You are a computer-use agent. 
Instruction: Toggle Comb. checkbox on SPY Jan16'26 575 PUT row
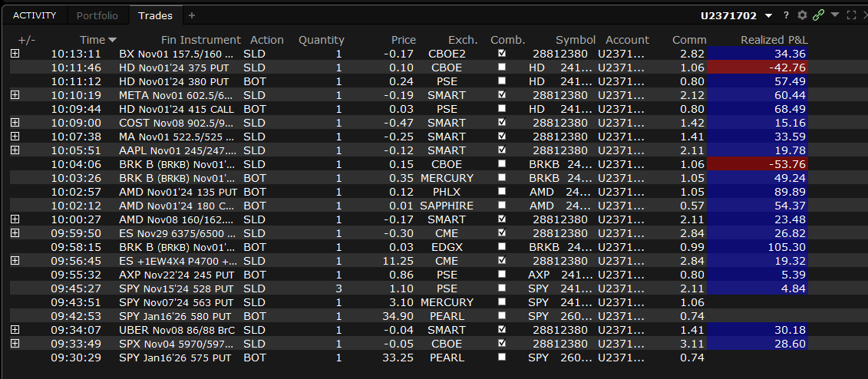(x=502, y=357)
